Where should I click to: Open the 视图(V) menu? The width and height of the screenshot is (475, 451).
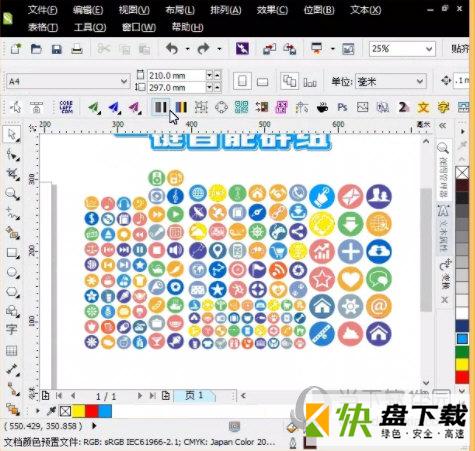click(134, 10)
